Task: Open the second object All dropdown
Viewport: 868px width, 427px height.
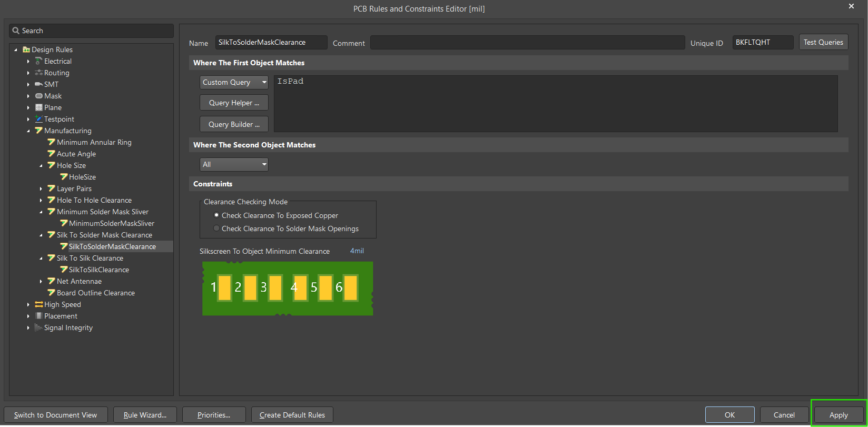Action: click(234, 164)
